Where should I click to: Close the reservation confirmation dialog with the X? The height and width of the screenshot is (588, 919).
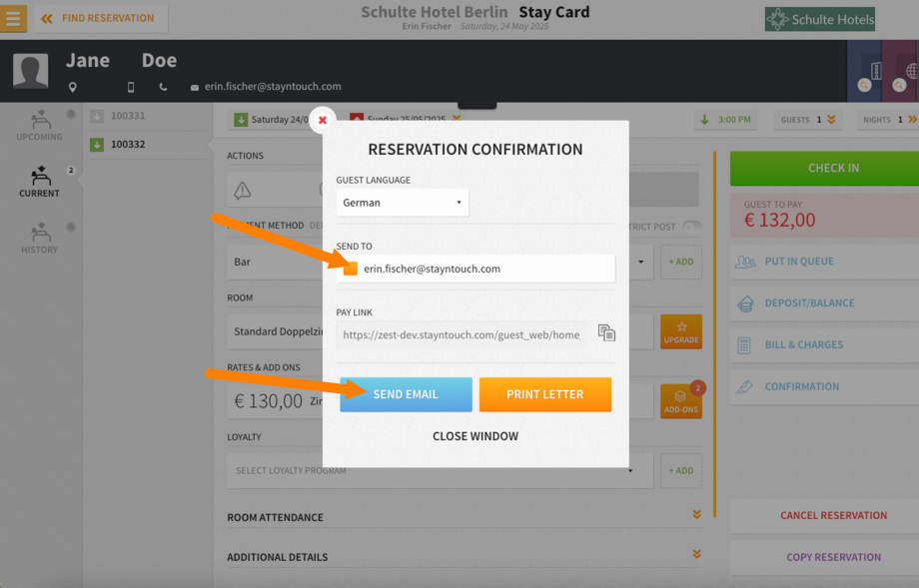tap(323, 120)
